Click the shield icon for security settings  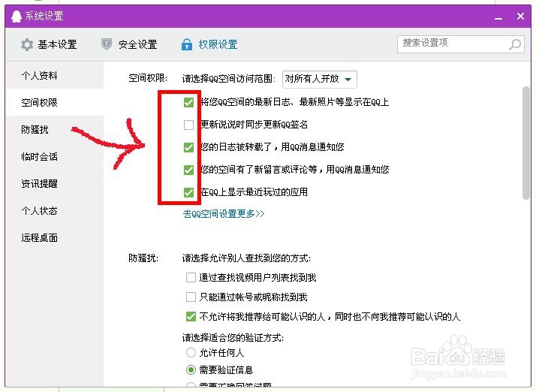[x=107, y=44]
